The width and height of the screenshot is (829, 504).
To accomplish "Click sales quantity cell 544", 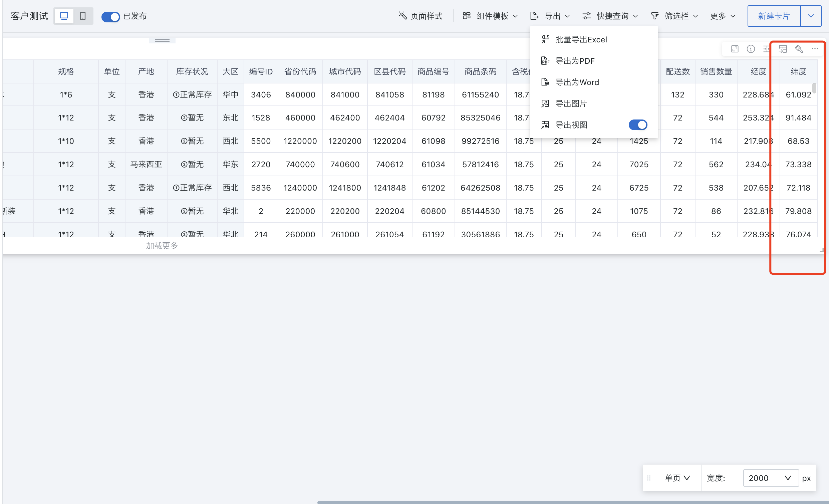I will point(716,117).
